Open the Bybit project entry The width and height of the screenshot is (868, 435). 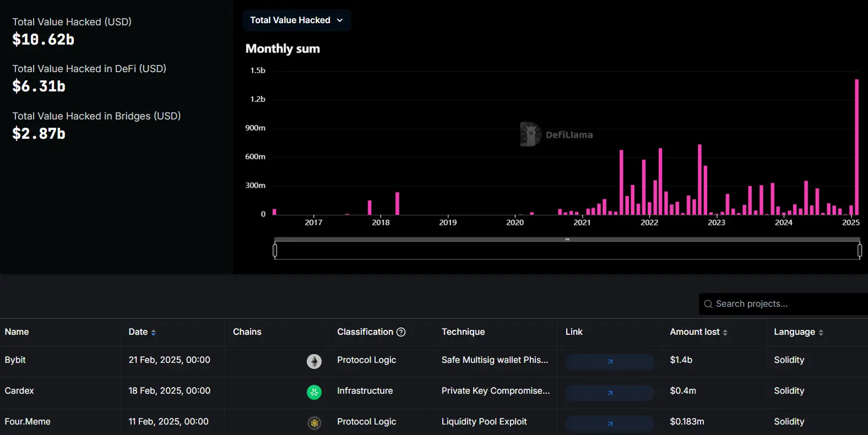coord(15,360)
